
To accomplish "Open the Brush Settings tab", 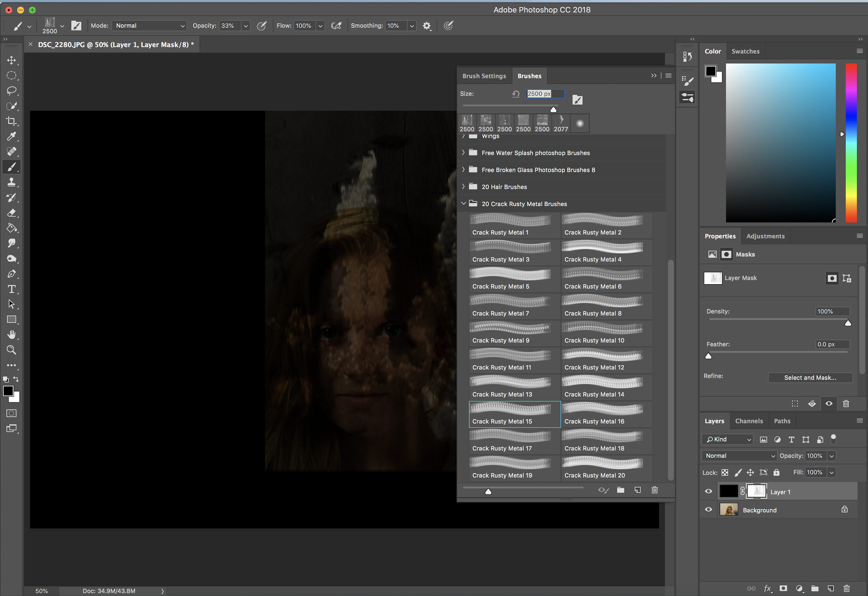I will [484, 76].
